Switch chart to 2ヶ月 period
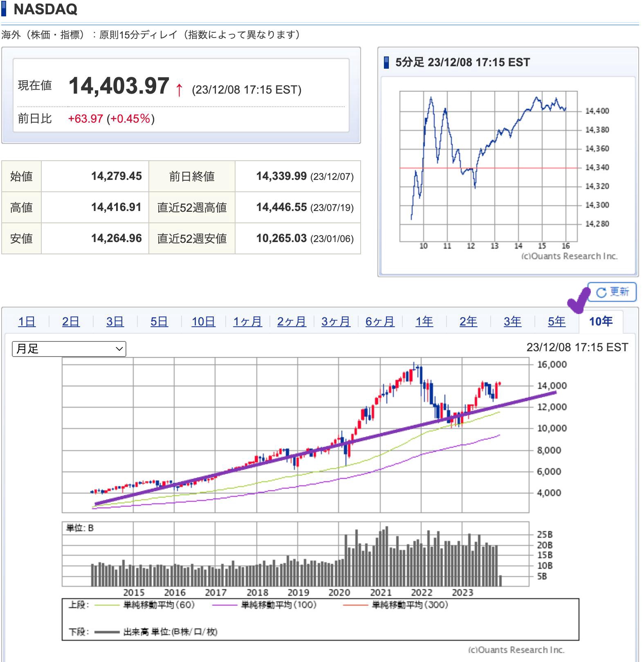The image size is (644, 662). tap(292, 321)
